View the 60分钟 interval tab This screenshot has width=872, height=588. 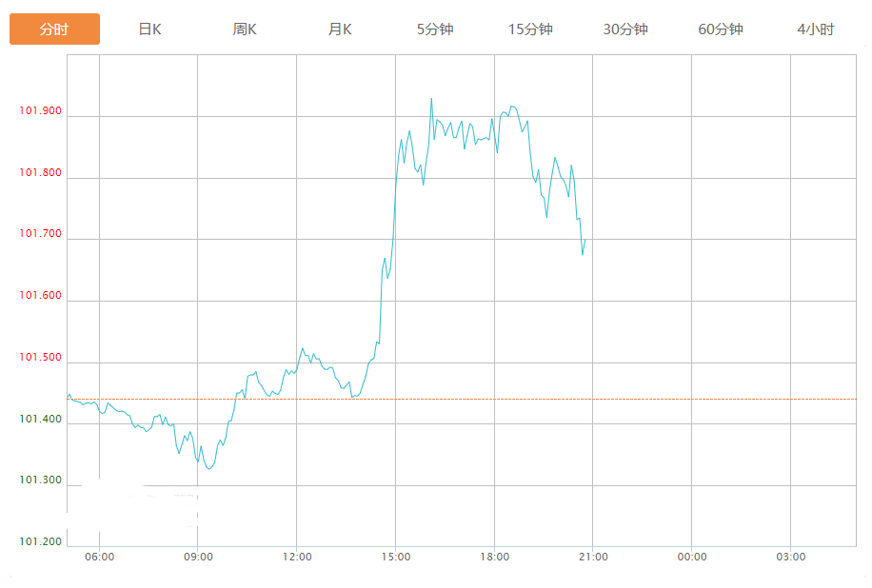721,29
